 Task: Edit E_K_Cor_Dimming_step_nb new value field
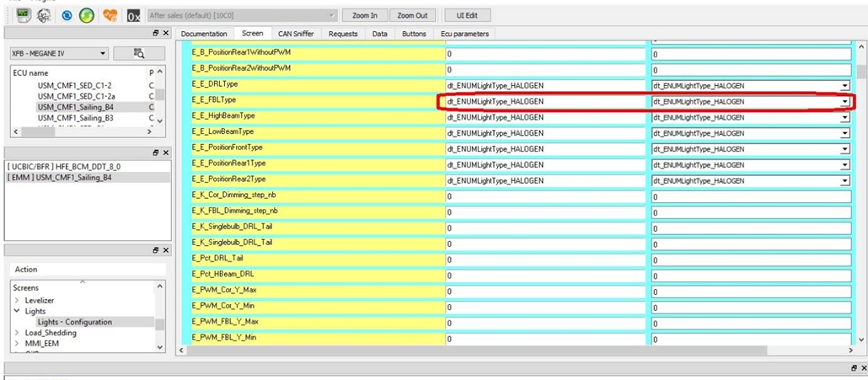pos(751,197)
